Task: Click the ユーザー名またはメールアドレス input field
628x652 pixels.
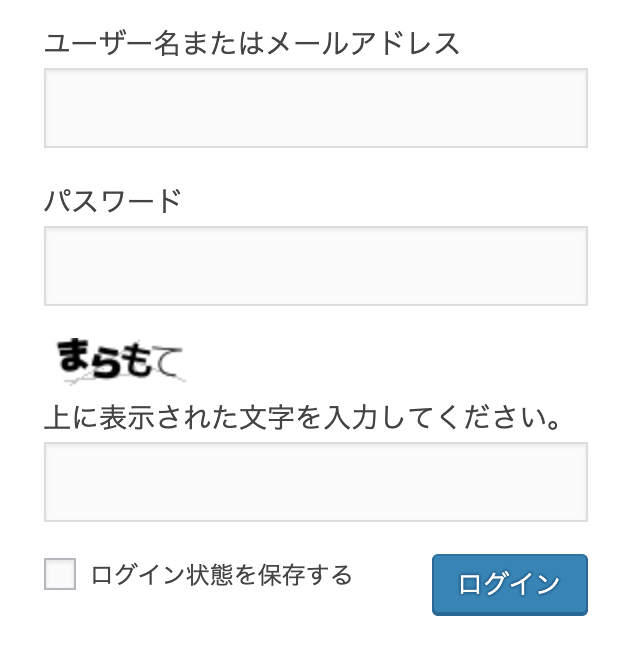Action: pos(315,108)
